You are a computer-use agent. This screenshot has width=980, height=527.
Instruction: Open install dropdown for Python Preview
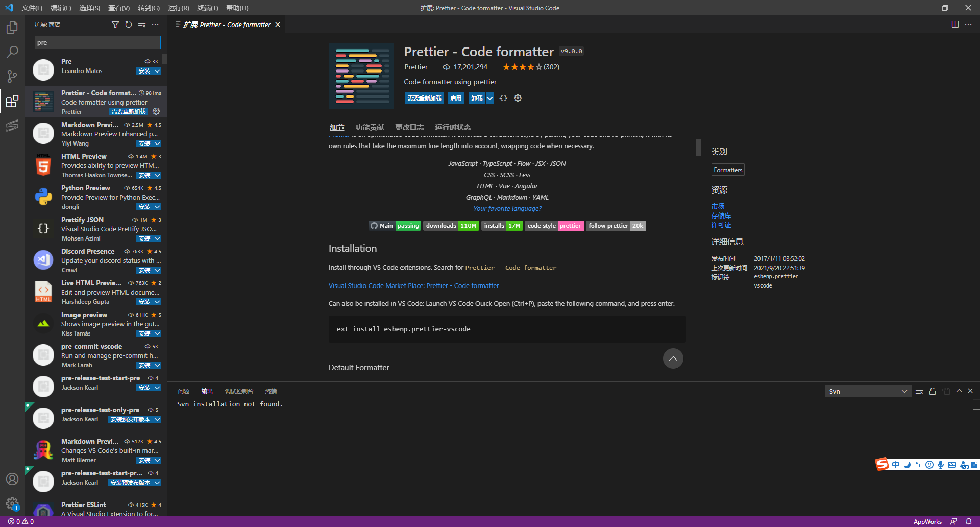point(157,207)
